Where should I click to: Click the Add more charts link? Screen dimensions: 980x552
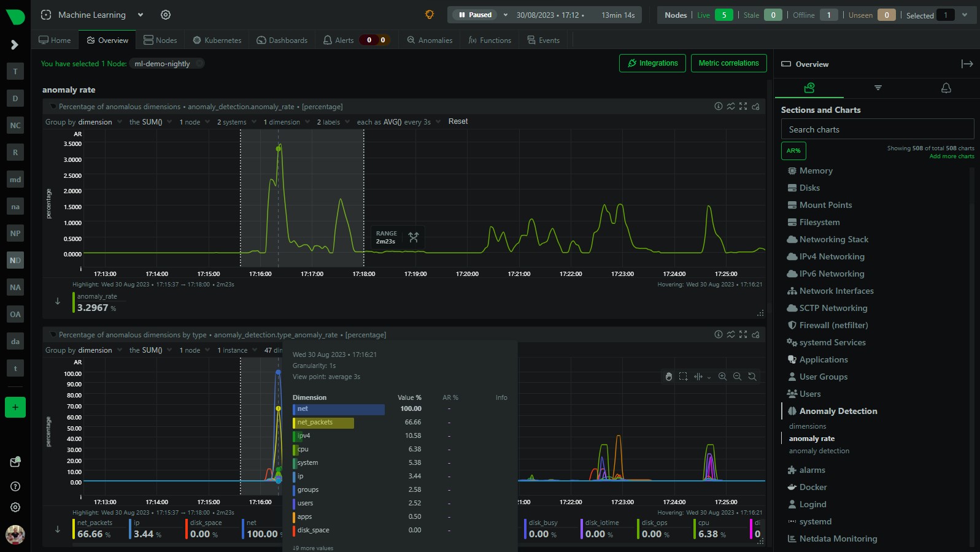pos(951,156)
